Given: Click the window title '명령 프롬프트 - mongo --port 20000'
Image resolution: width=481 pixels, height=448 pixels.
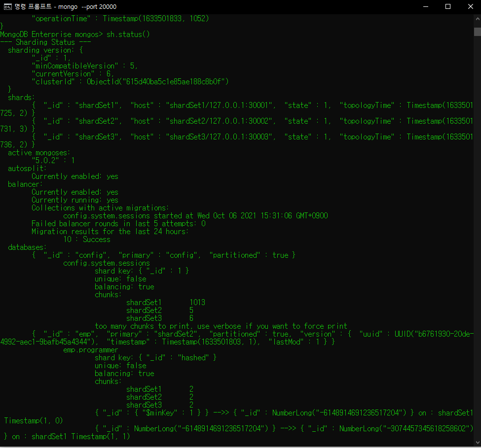Looking at the screenshot, I should [x=66, y=7].
